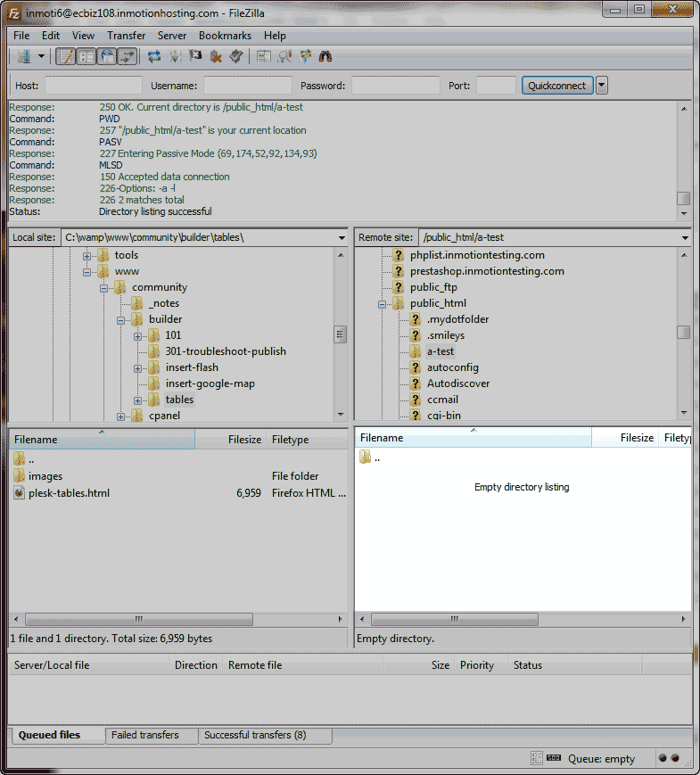Switch to the Failed transfers tab
Image resolution: width=700 pixels, height=775 pixels.
(144, 736)
